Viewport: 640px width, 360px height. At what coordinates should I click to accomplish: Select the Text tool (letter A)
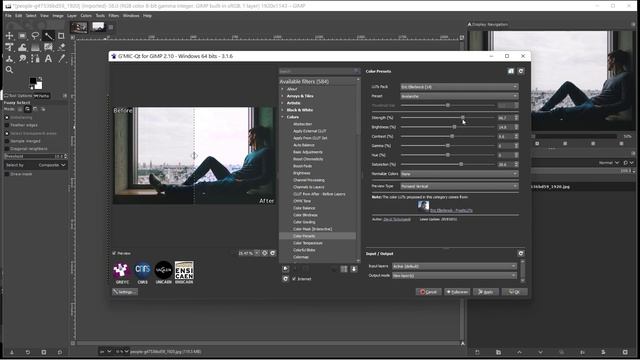[48, 59]
